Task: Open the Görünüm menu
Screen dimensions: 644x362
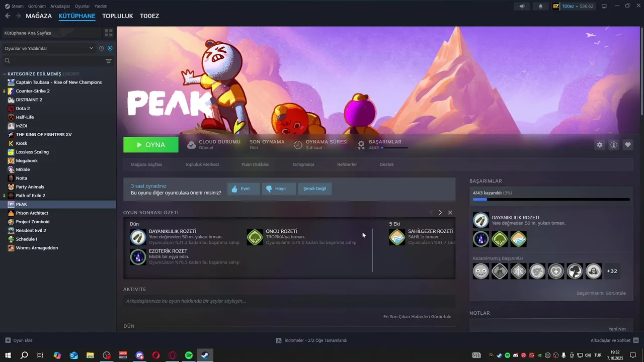Action: (x=37, y=6)
